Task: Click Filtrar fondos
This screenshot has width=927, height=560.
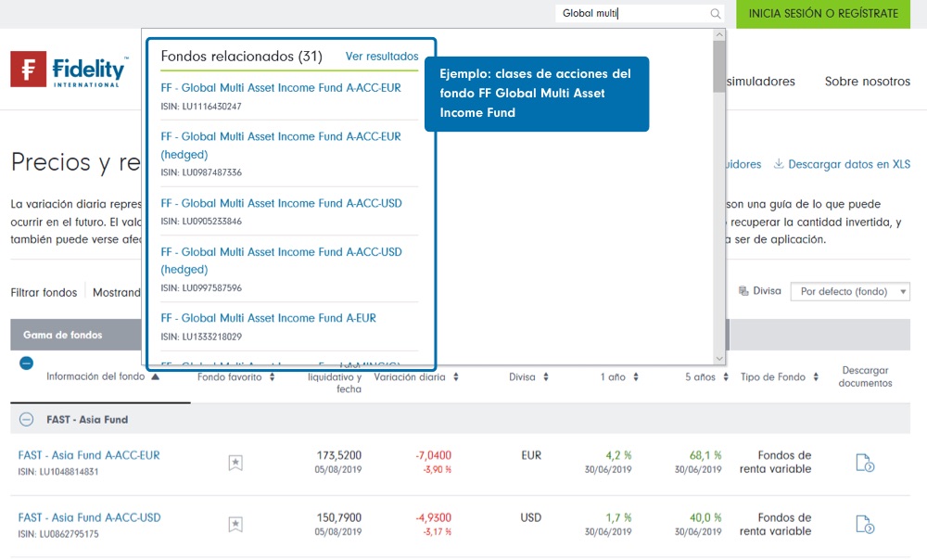Action: click(x=44, y=292)
